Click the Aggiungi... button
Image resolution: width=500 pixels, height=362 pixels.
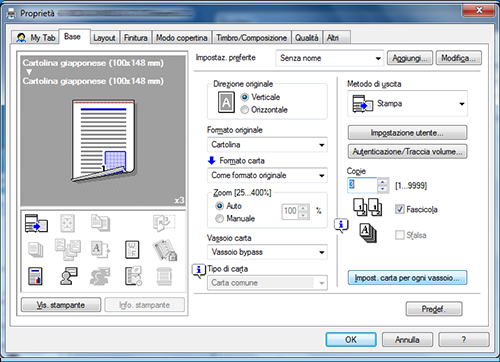pos(410,58)
